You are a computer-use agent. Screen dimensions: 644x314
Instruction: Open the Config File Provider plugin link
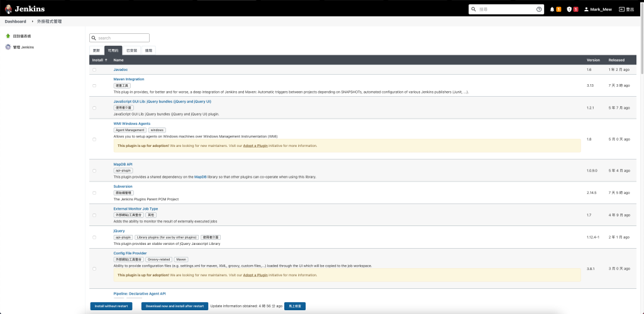(x=130, y=253)
